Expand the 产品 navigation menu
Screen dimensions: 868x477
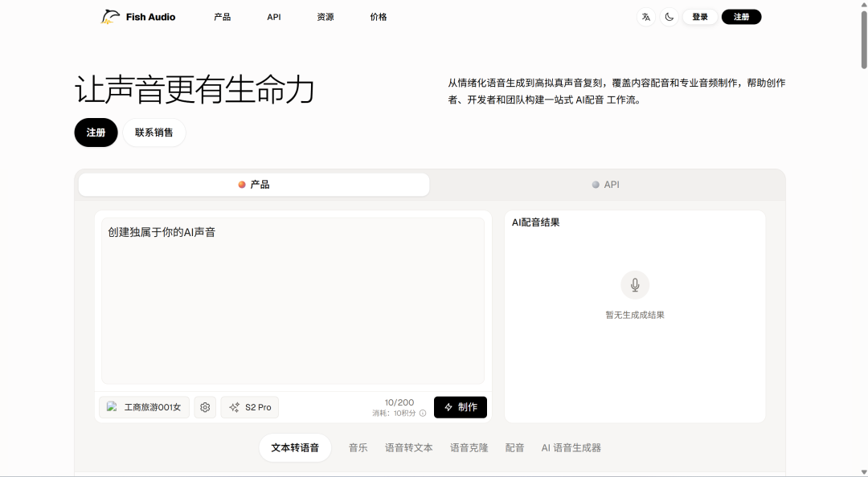tap(222, 17)
